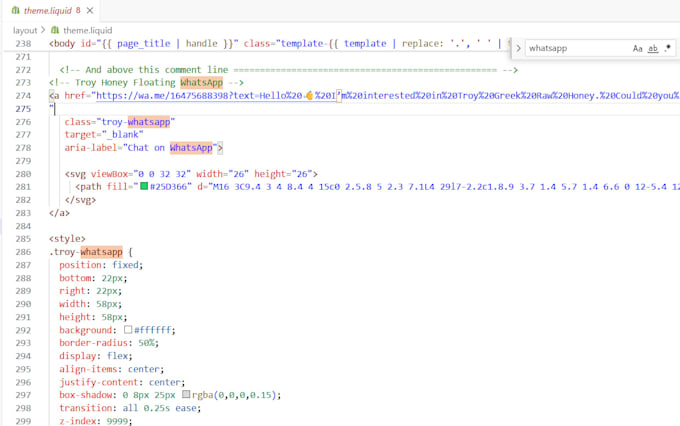Click the closing </a> tag
Image resolution: width=680 pixels, height=426 pixels.
[x=59, y=213]
